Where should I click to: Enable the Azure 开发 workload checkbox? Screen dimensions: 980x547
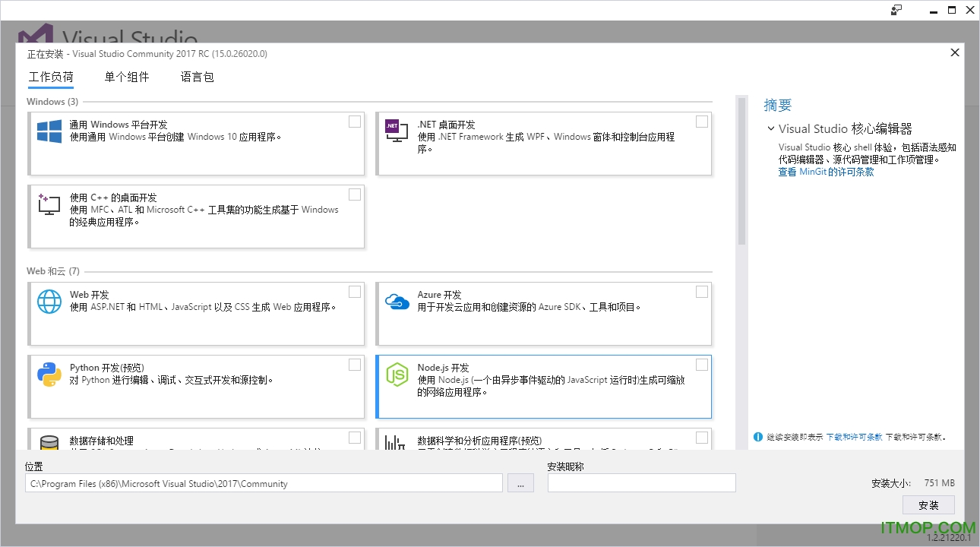[702, 292]
